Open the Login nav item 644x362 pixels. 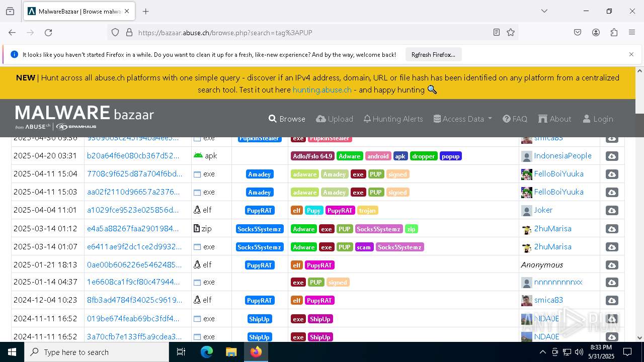tap(598, 119)
